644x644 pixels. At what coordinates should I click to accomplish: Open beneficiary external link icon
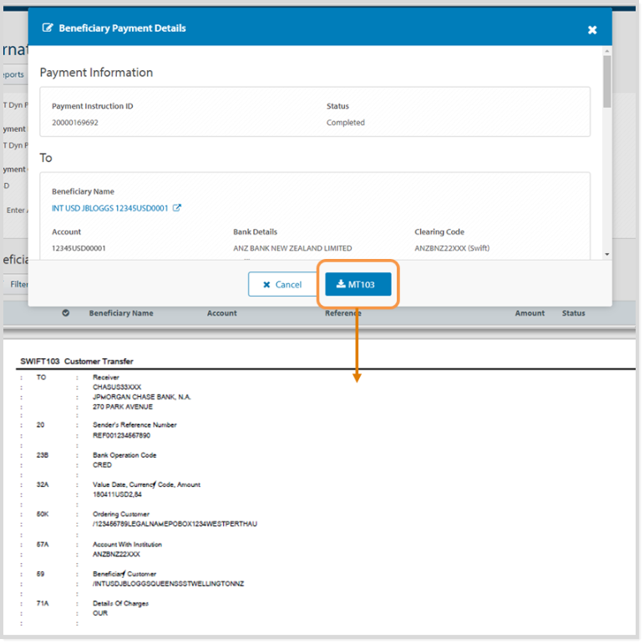click(x=177, y=209)
